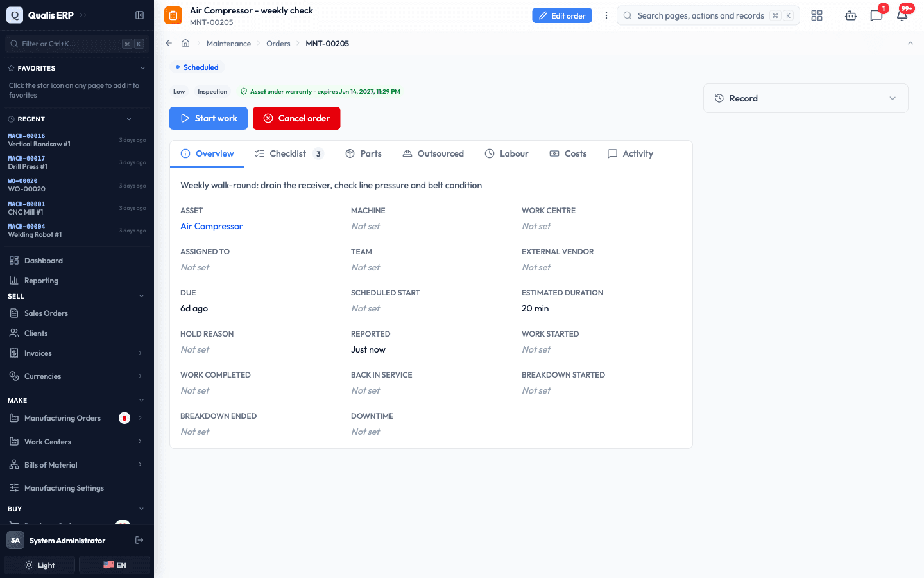Screen dimensions: 924x578
Task: Switch to the Activity tab
Action: coord(630,153)
